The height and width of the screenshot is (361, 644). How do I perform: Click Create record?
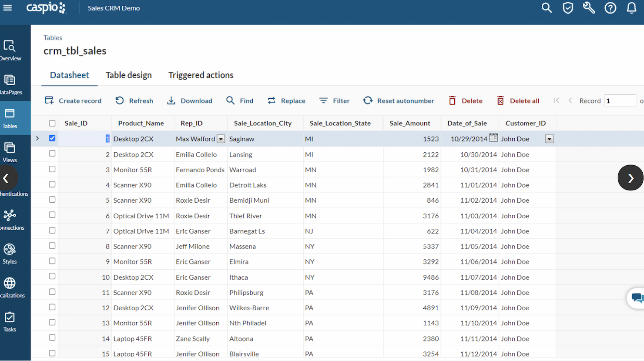73,100
